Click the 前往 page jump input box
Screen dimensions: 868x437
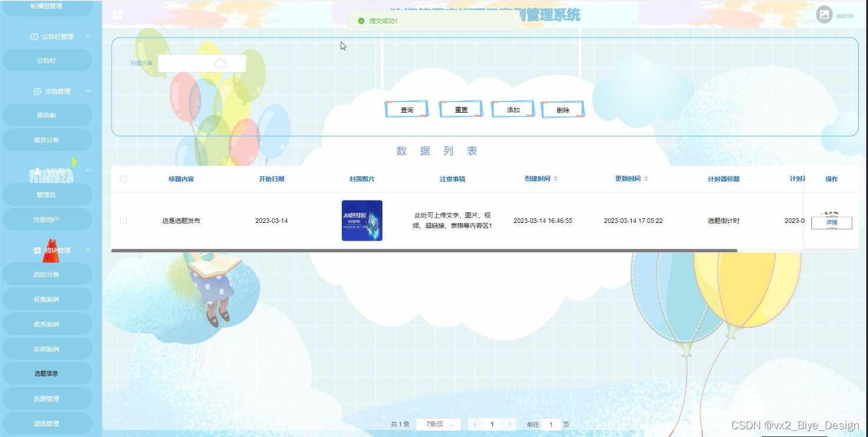pos(551,424)
